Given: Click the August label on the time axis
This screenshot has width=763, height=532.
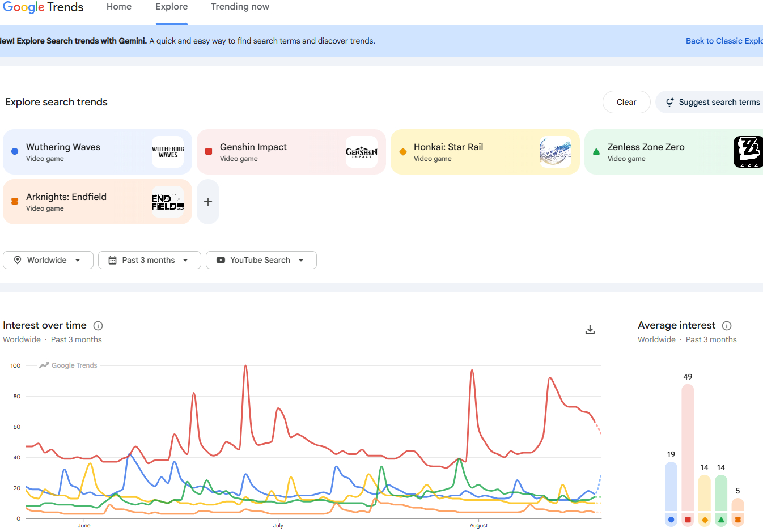Looking at the screenshot, I should click(479, 526).
